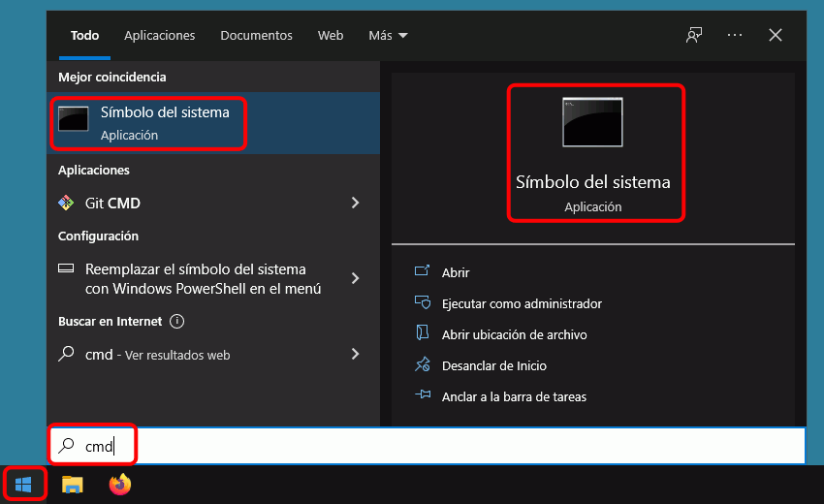Open the three-dots options menu
Screen dimensions: 824x504
click(735, 35)
